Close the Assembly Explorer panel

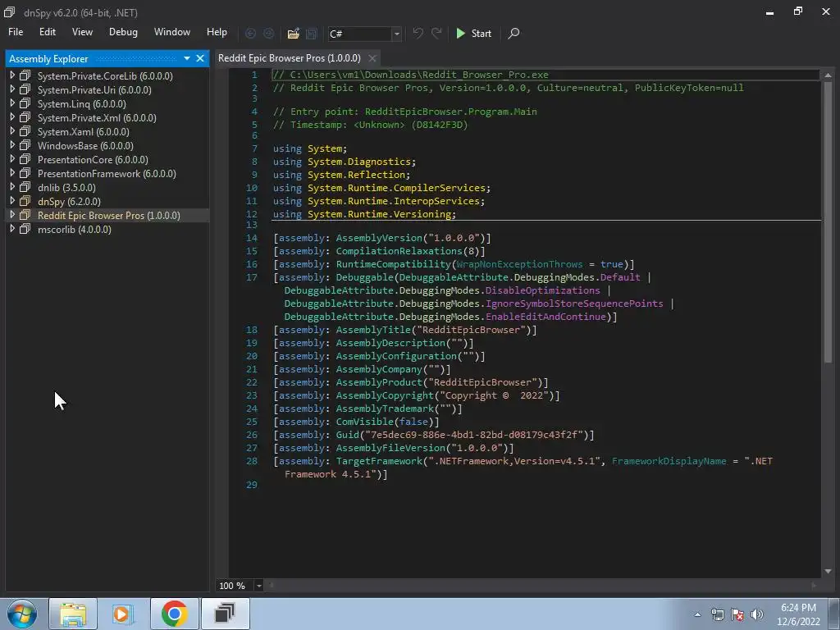200,58
